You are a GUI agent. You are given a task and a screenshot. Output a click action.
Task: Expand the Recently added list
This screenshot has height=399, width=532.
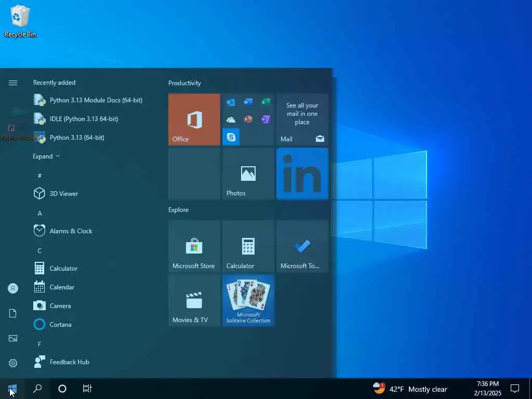click(46, 156)
